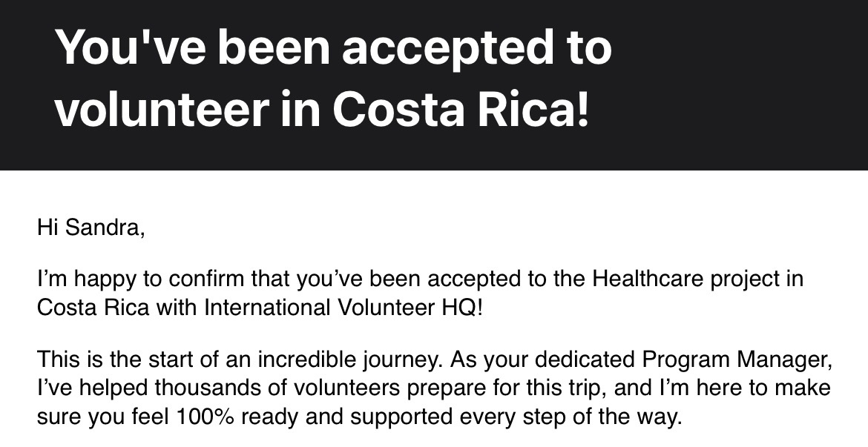Click the "You've been accepted" email headline
868x447 pixels.
pos(332,47)
